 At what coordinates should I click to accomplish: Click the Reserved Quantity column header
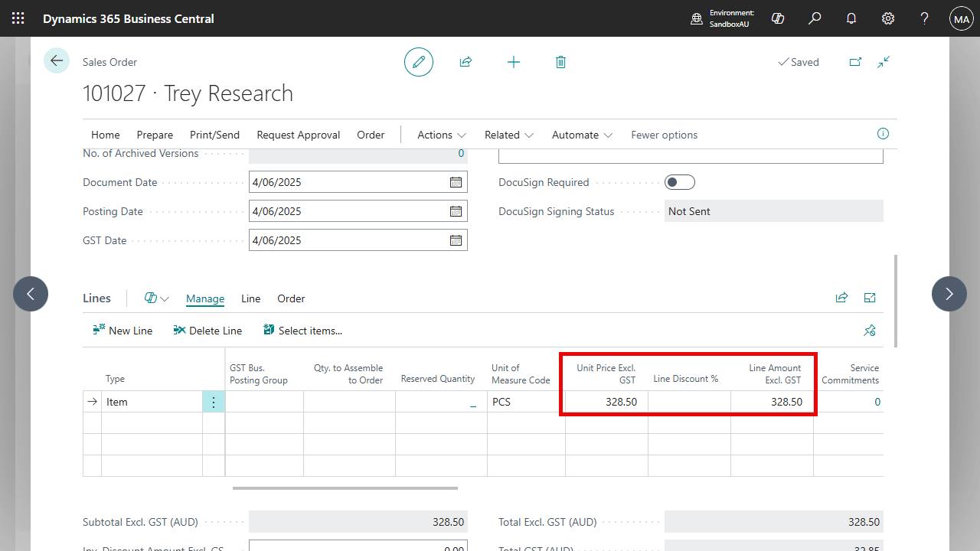tap(437, 380)
